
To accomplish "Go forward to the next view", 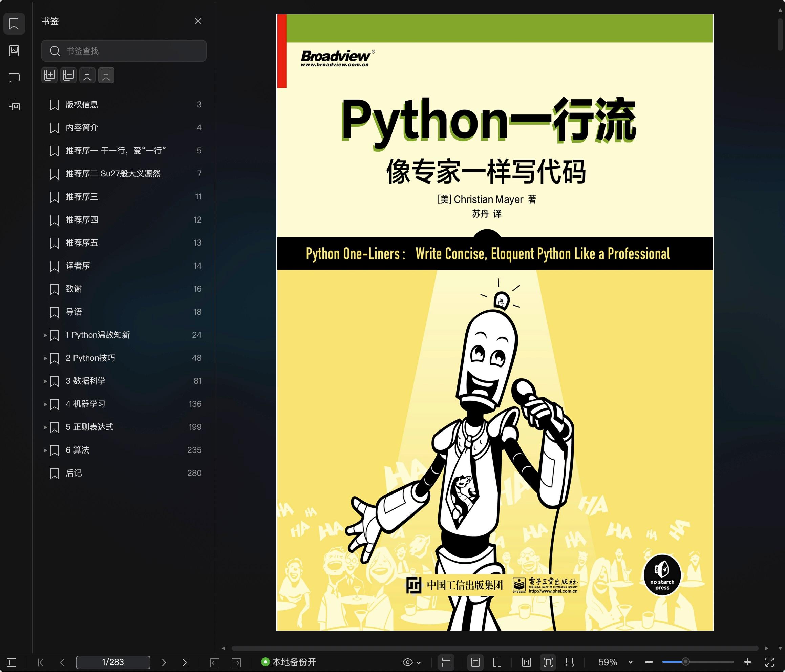I will (236, 663).
